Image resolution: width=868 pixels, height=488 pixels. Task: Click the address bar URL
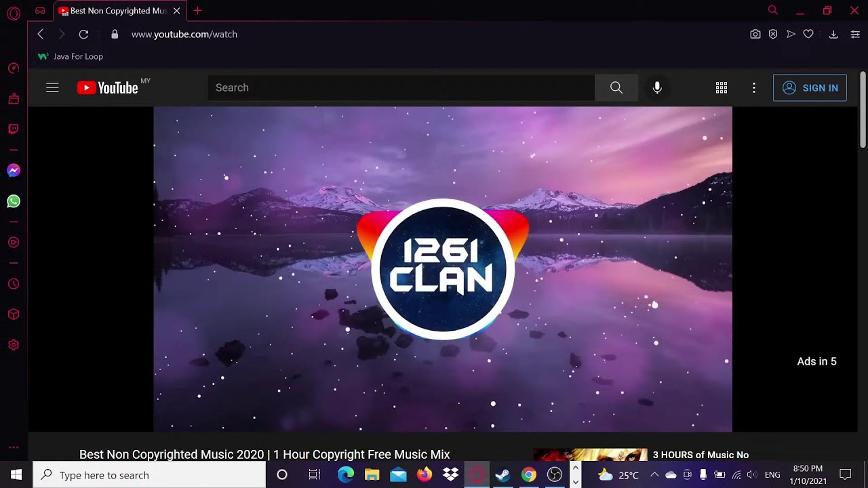[184, 34]
